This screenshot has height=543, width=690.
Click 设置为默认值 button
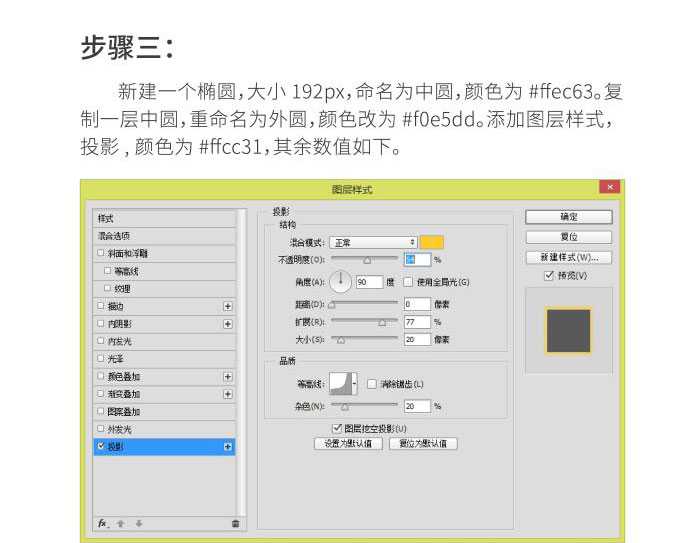[348, 444]
